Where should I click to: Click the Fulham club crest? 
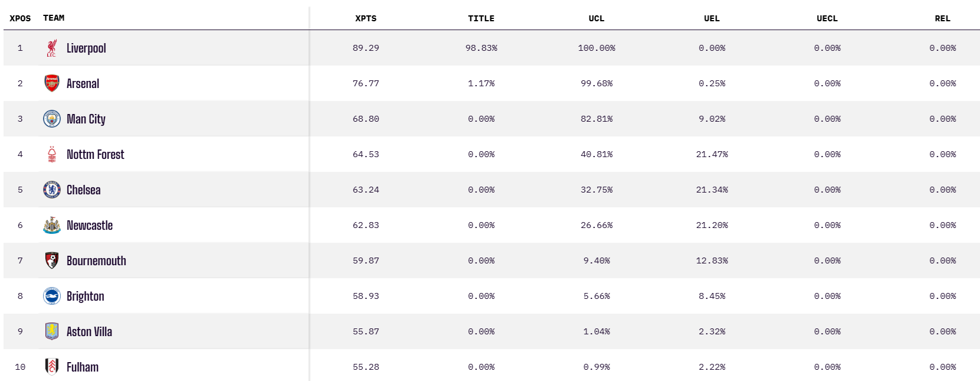[52, 367]
